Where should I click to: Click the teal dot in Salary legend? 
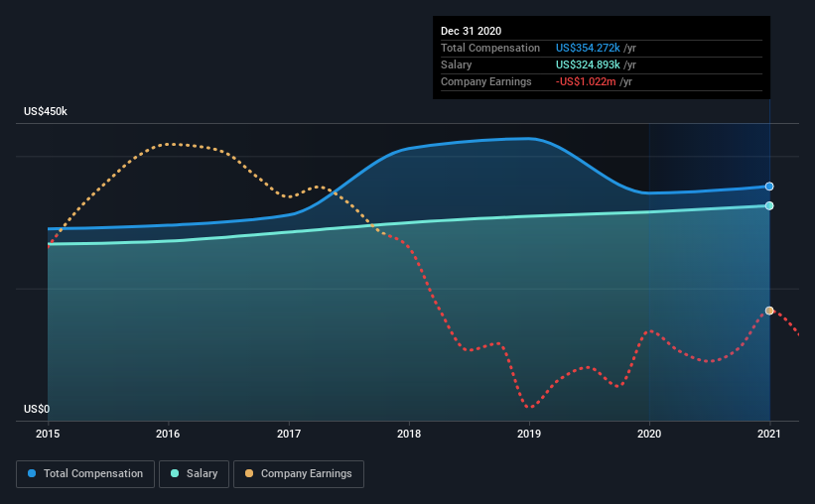click(x=175, y=473)
